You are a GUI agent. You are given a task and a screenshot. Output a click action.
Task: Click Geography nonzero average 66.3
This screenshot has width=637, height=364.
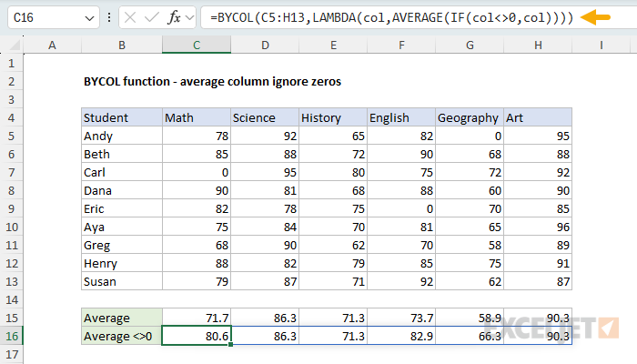click(x=470, y=337)
